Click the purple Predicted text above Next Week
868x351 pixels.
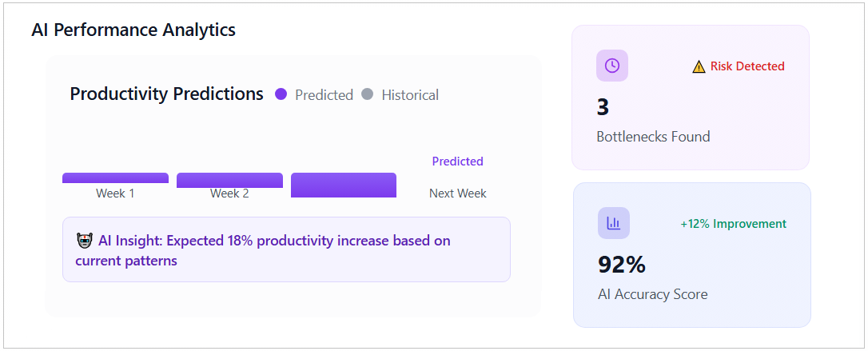[458, 162]
